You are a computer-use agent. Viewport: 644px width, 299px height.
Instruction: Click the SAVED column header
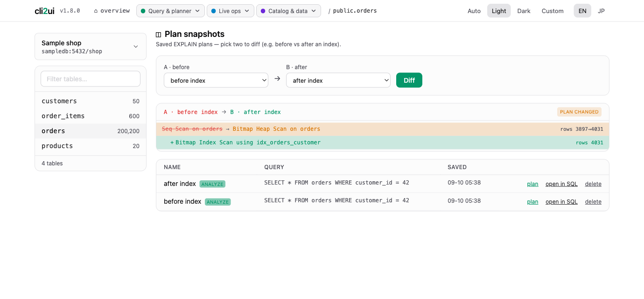(457, 167)
